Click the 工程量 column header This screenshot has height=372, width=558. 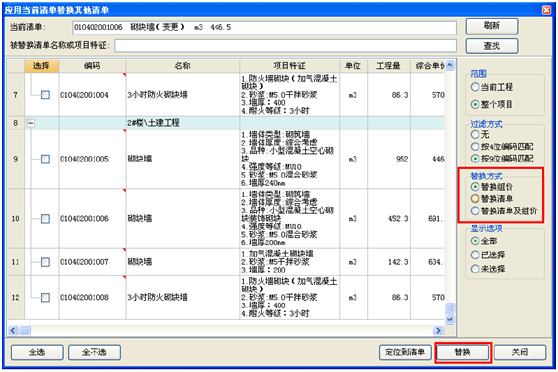[x=389, y=66]
